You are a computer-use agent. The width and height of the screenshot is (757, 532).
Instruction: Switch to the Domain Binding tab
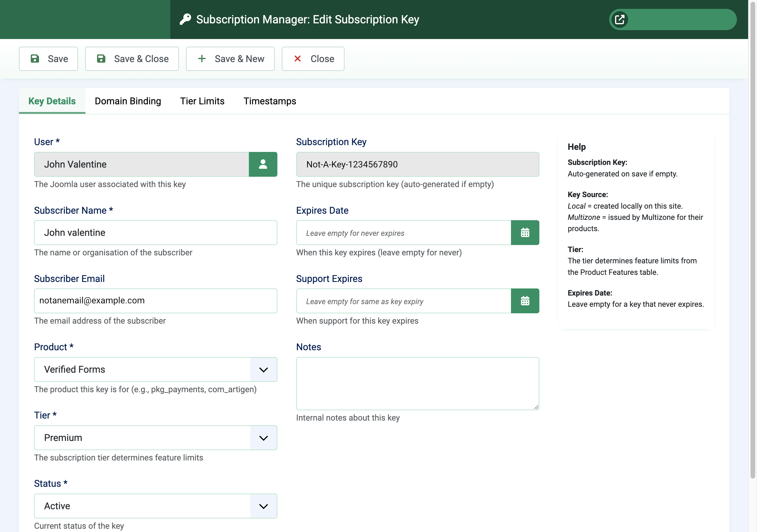pyautogui.click(x=127, y=101)
